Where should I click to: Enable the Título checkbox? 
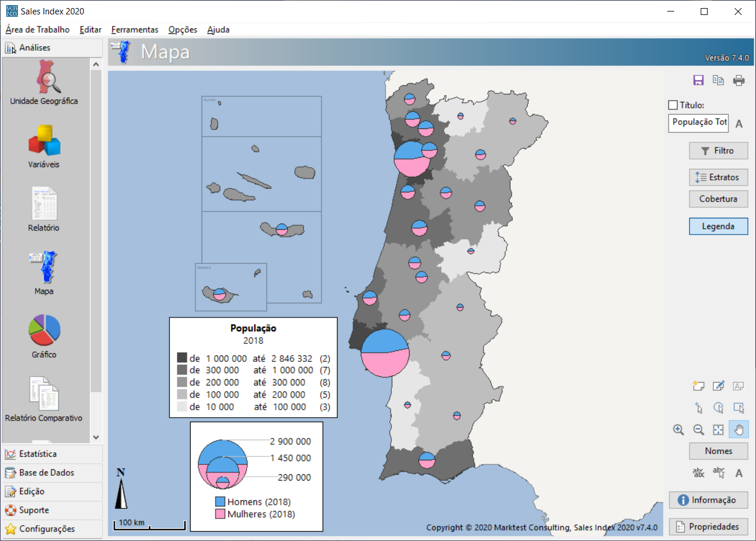(673, 105)
